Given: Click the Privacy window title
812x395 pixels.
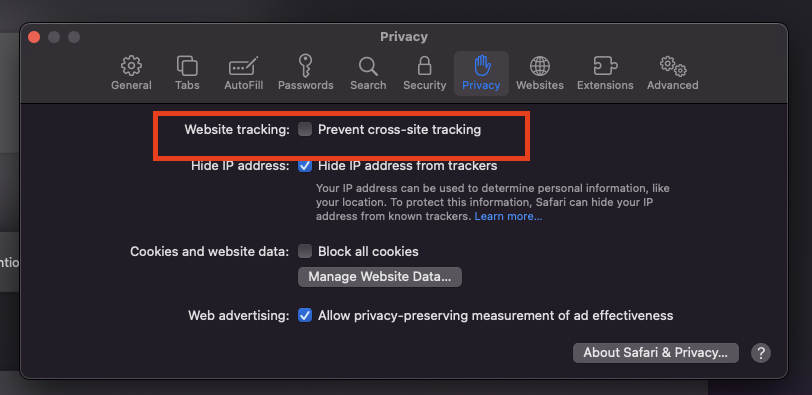Looking at the screenshot, I should click(x=404, y=37).
